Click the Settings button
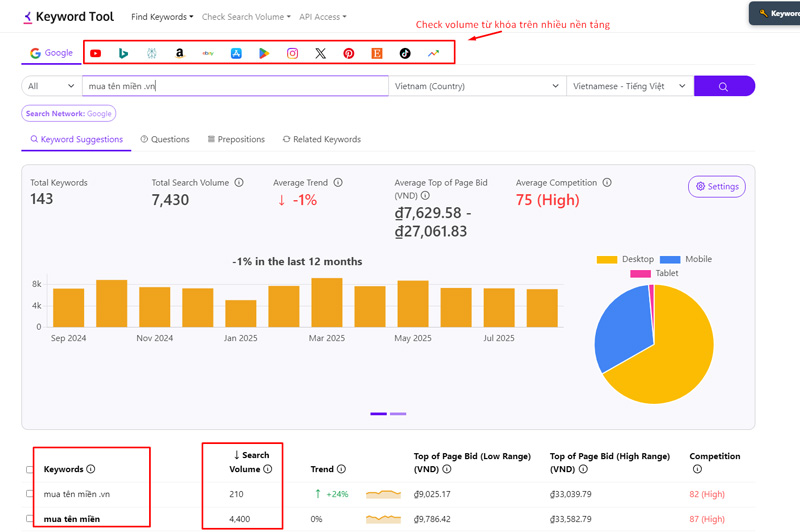This screenshot has height=532, width=800. coord(716,186)
